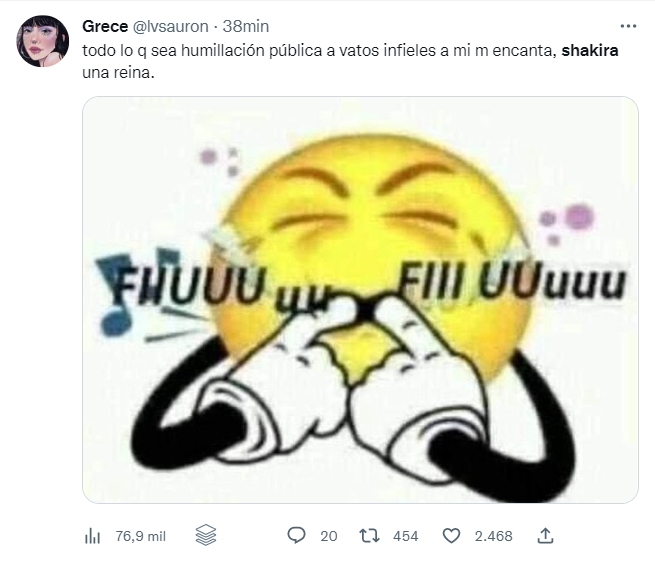Click Grece's profile avatar picture
This screenshot has width=655, height=562.
point(43,41)
